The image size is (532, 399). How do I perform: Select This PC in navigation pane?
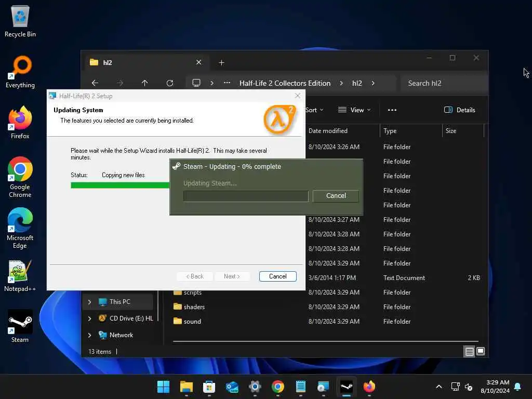tap(118, 302)
